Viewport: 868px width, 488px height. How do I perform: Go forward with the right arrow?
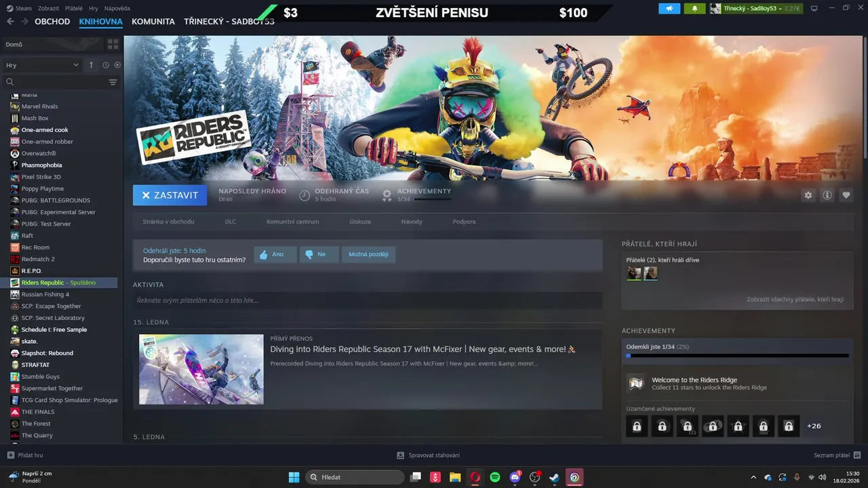pos(24,22)
